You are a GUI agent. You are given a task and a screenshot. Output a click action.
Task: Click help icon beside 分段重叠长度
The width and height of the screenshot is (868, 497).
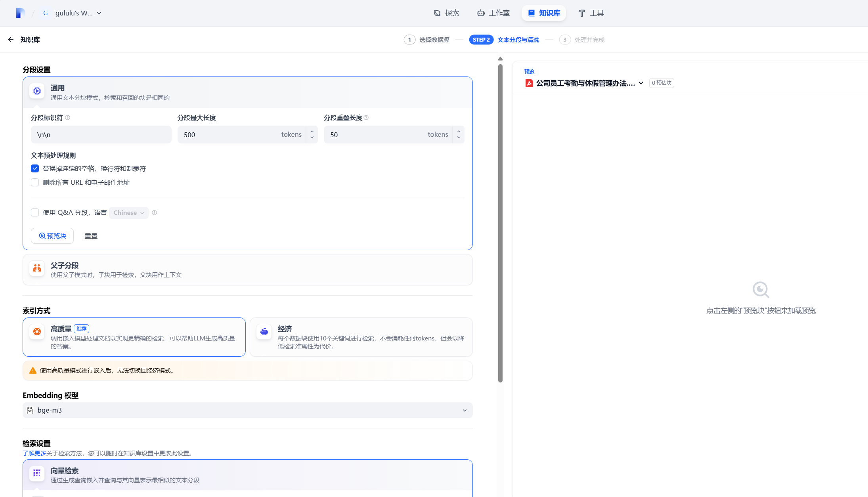(366, 118)
